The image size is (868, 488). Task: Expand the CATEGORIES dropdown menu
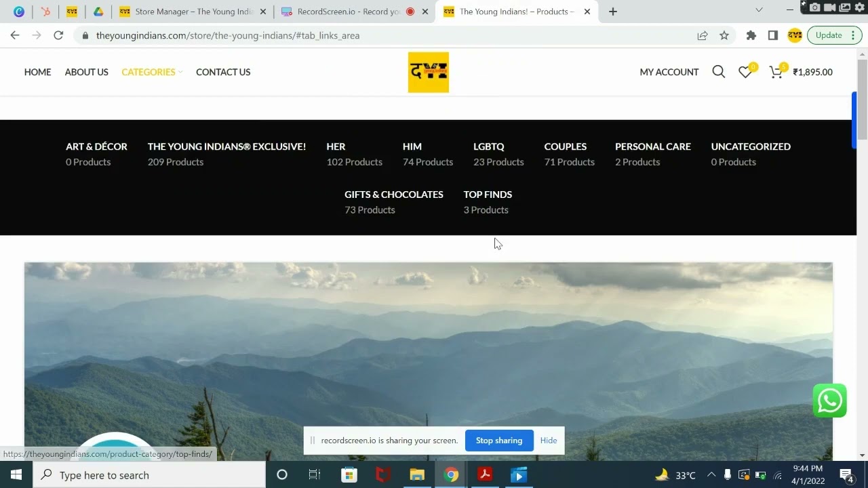tap(152, 72)
